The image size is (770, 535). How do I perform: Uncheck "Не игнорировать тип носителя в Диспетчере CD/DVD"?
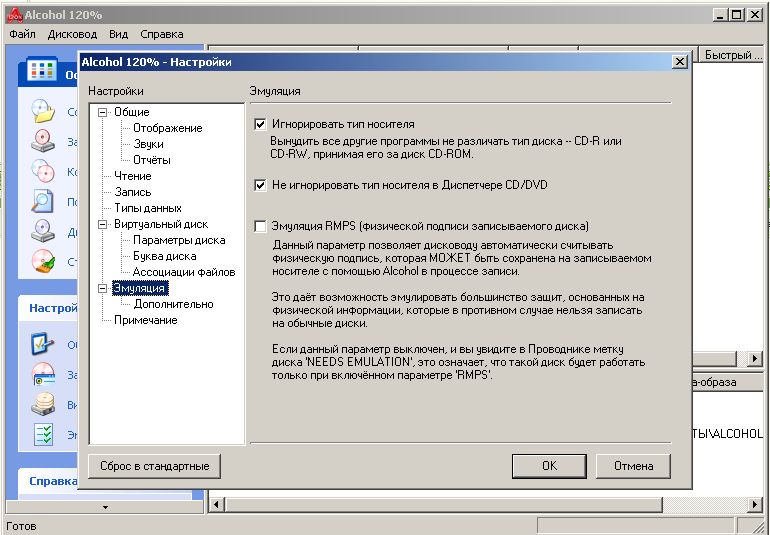pyautogui.click(x=260, y=185)
